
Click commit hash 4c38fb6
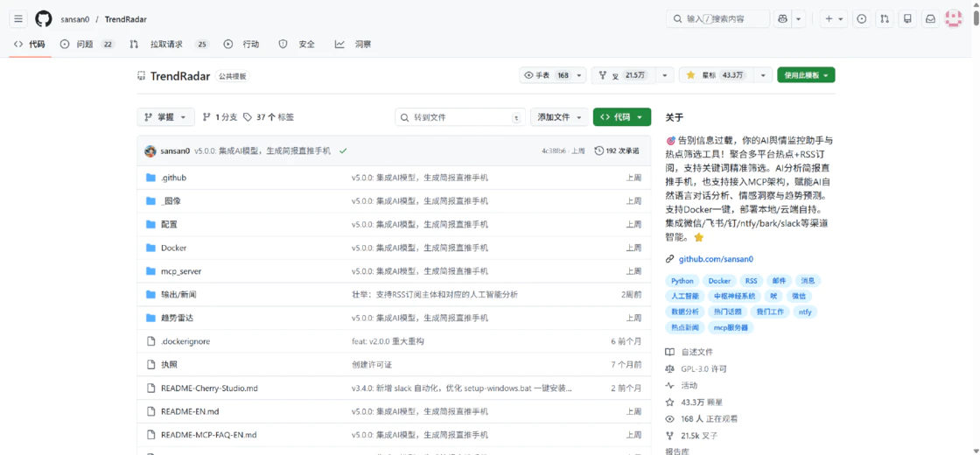[554, 150]
